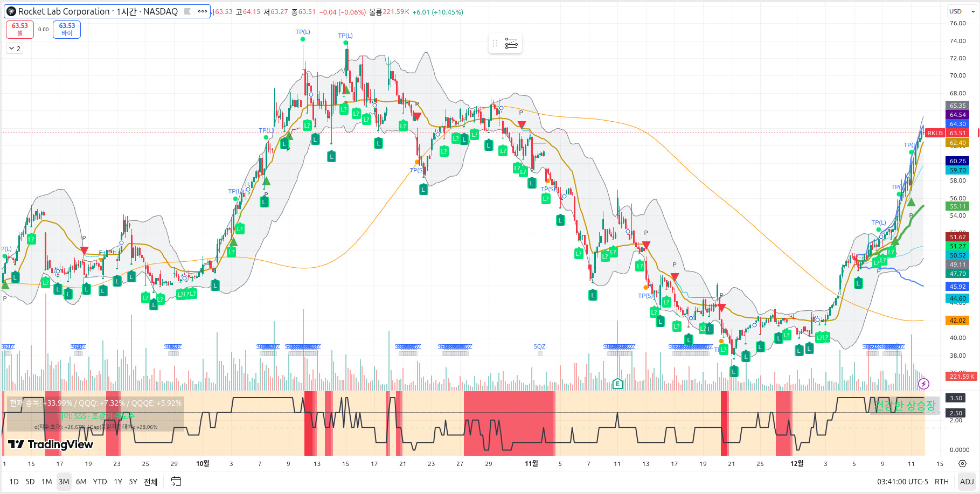Click the 221.59K volume axis label

(962, 377)
